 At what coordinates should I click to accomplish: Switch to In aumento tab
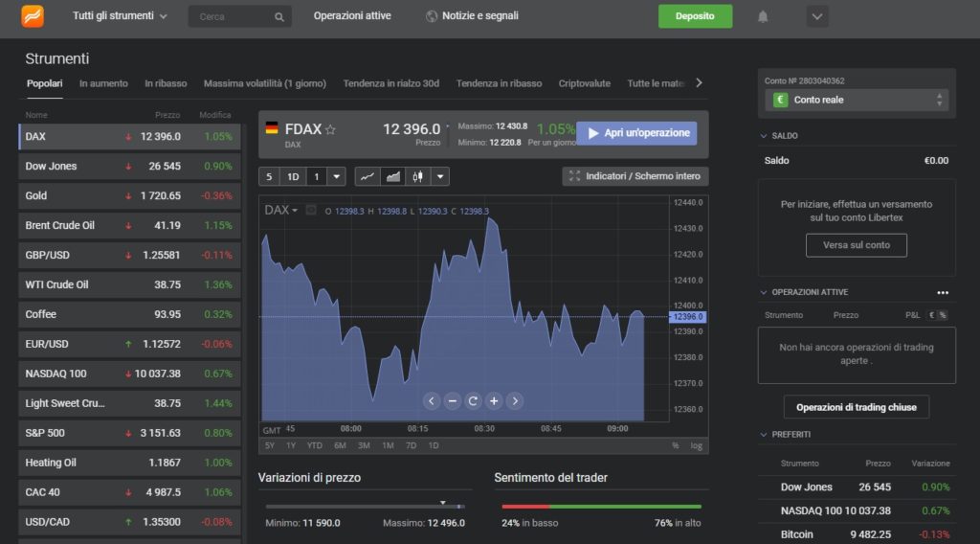pyautogui.click(x=103, y=83)
